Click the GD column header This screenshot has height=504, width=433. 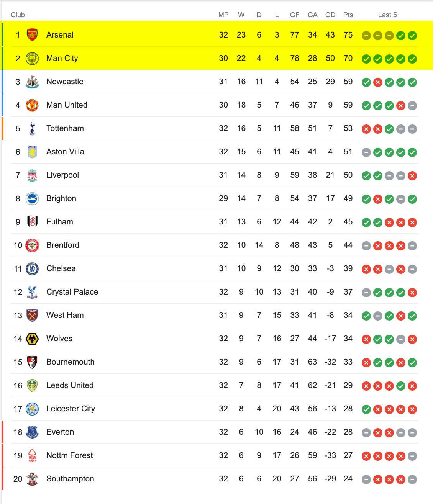pos(330,15)
